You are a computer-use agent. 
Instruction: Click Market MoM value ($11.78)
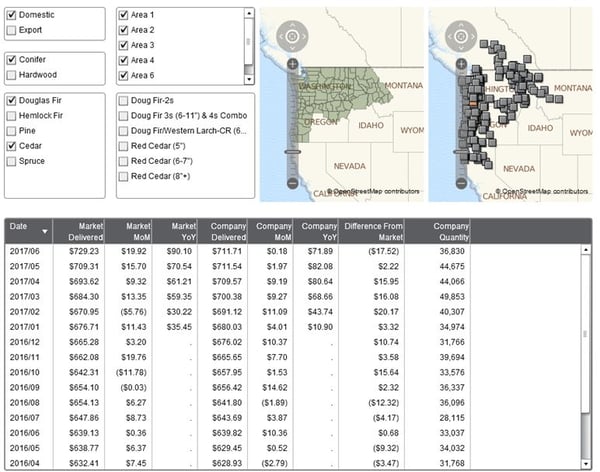tap(131, 372)
